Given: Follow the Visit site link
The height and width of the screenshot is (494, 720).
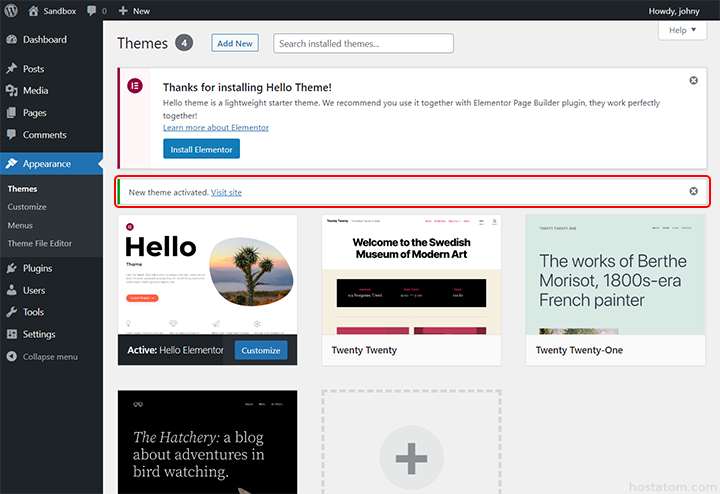Looking at the screenshot, I should tap(226, 192).
